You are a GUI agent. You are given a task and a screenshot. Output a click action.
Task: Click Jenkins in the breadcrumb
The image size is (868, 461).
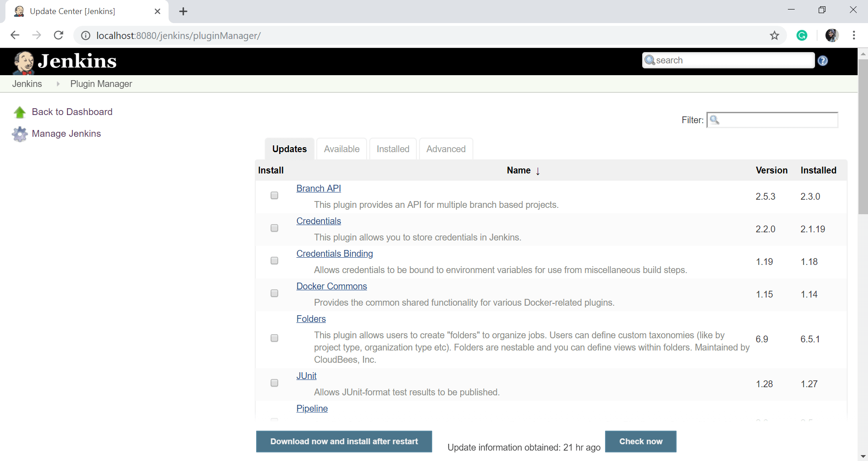27,84
